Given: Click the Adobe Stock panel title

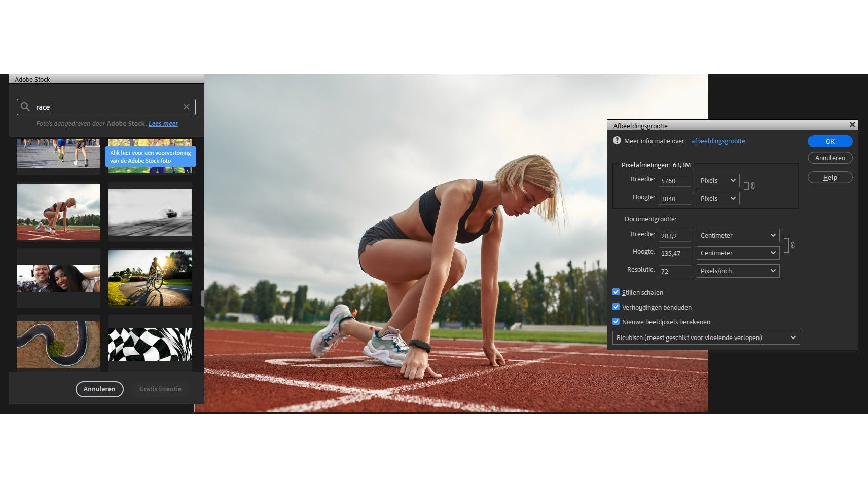Looking at the screenshot, I should point(32,79).
